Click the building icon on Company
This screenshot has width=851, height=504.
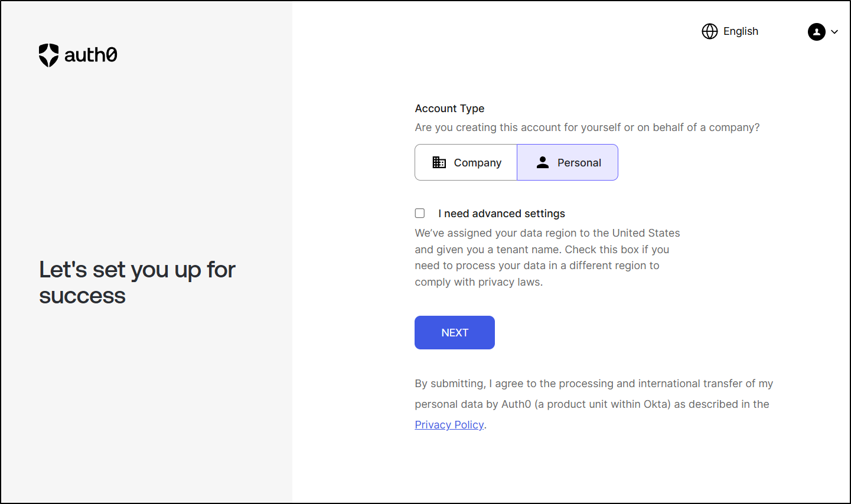pos(439,162)
